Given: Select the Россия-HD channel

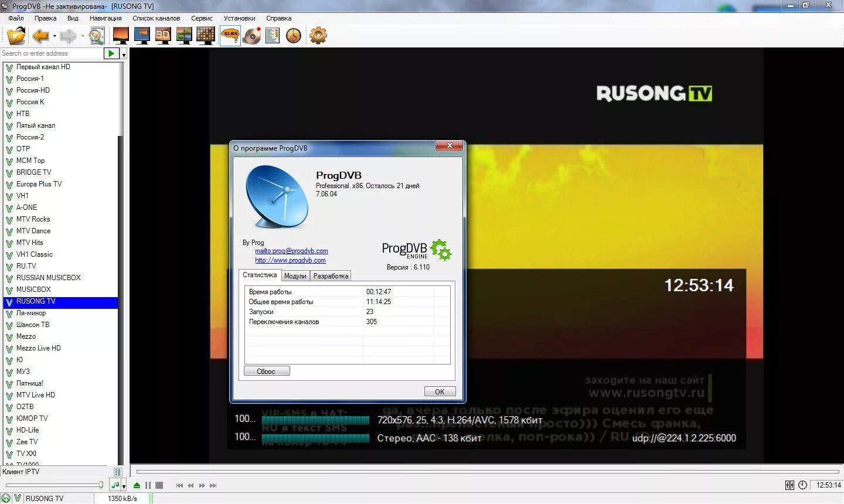Looking at the screenshot, I should coord(33,90).
